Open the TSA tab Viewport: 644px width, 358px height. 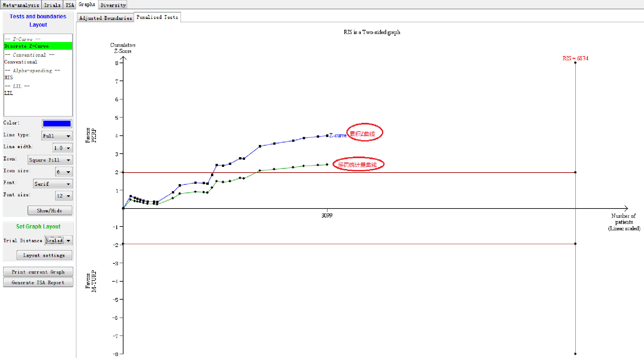pos(70,5)
